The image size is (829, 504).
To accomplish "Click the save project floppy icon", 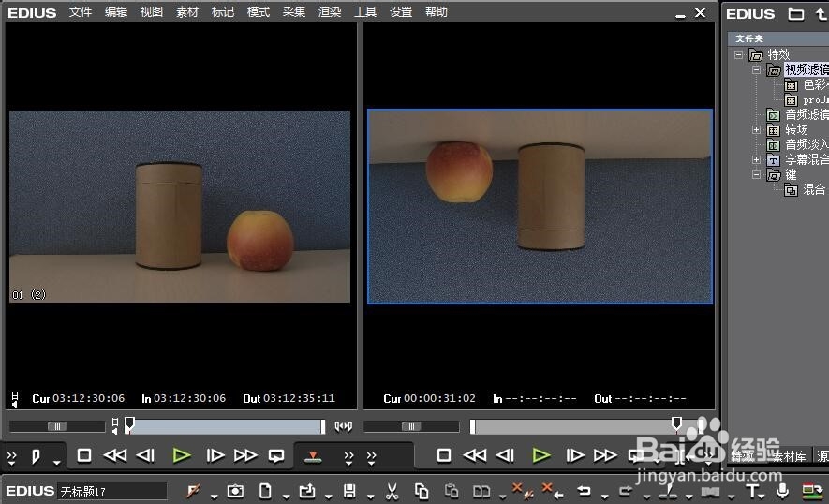I will pyautogui.click(x=349, y=491).
